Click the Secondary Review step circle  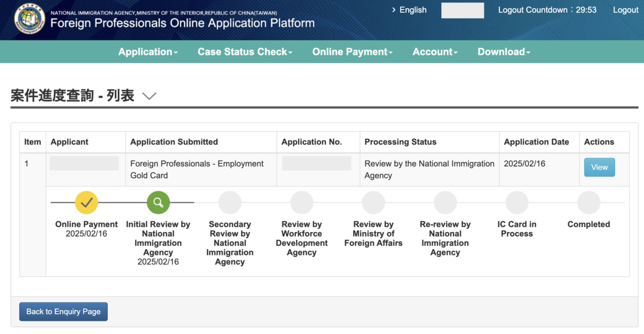230,202
